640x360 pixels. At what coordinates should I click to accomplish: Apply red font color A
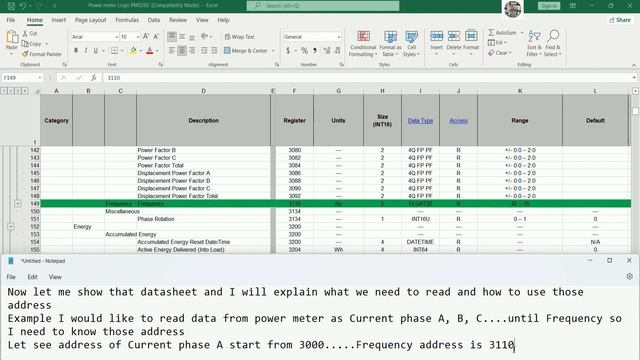(x=150, y=51)
